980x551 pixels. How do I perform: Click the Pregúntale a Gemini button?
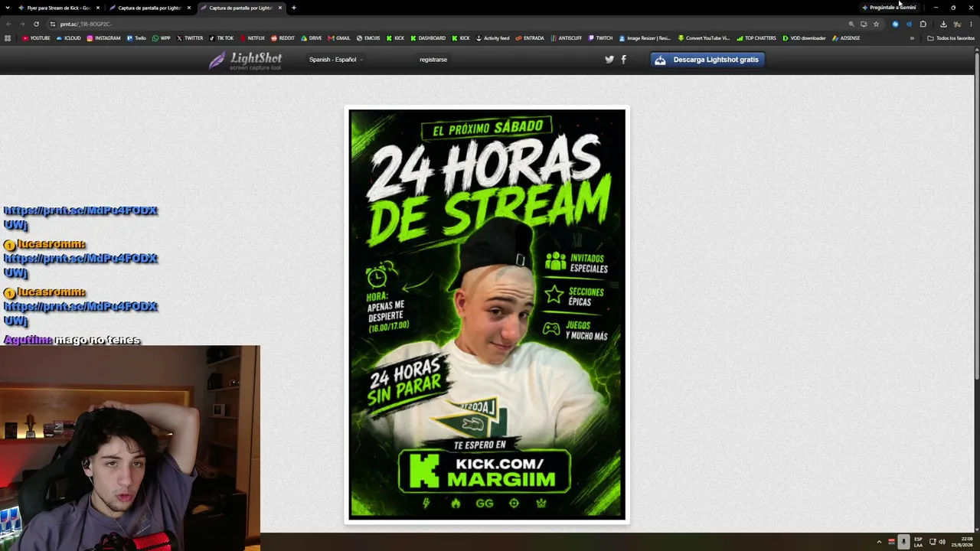point(889,8)
